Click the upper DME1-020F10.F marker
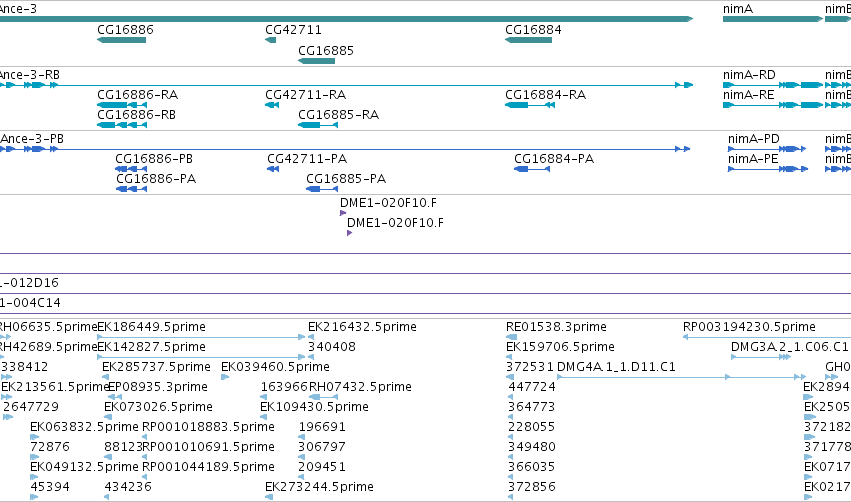The image size is (851, 502). click(x=343, y=213)
